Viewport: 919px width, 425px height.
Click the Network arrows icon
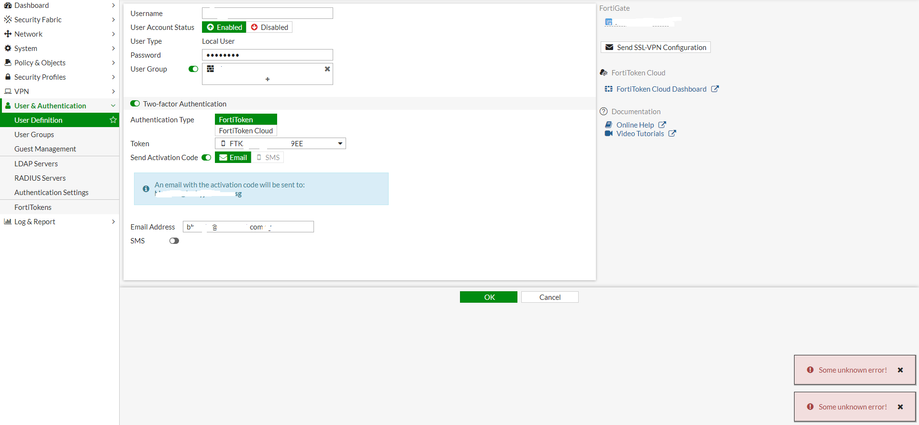pyautogui.click(x=8, y=34)
